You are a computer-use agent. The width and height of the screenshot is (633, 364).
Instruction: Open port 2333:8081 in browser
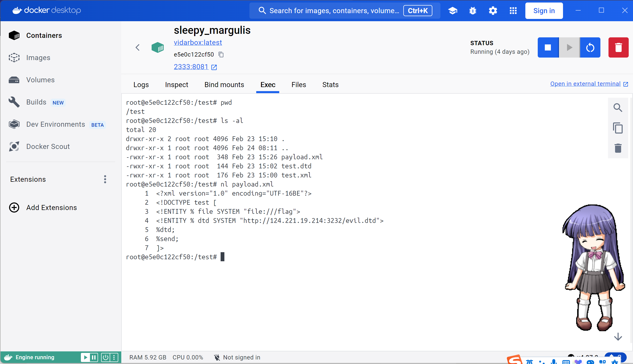pos(195,67)
